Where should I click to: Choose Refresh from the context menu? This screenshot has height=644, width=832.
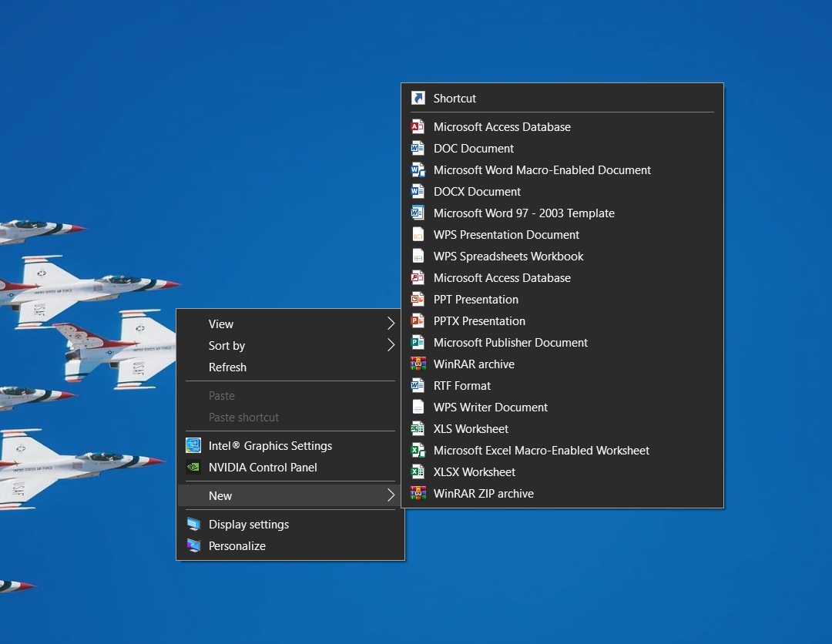point(290,367)
